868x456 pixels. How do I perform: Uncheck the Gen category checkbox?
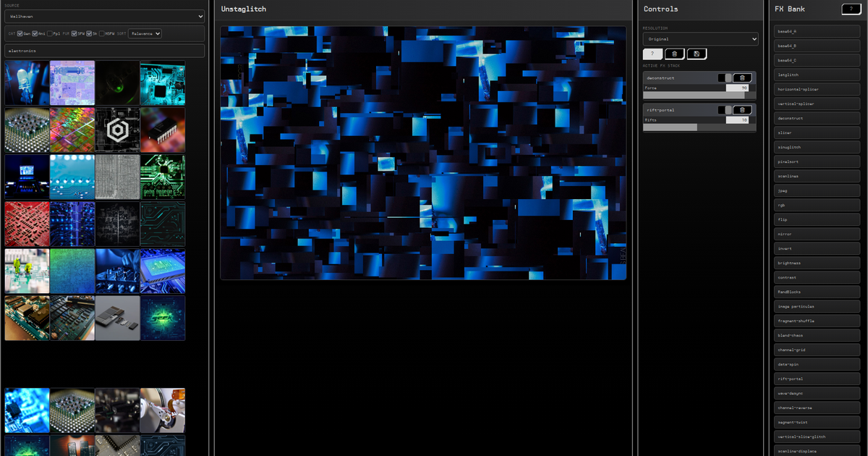coord(20,33)
